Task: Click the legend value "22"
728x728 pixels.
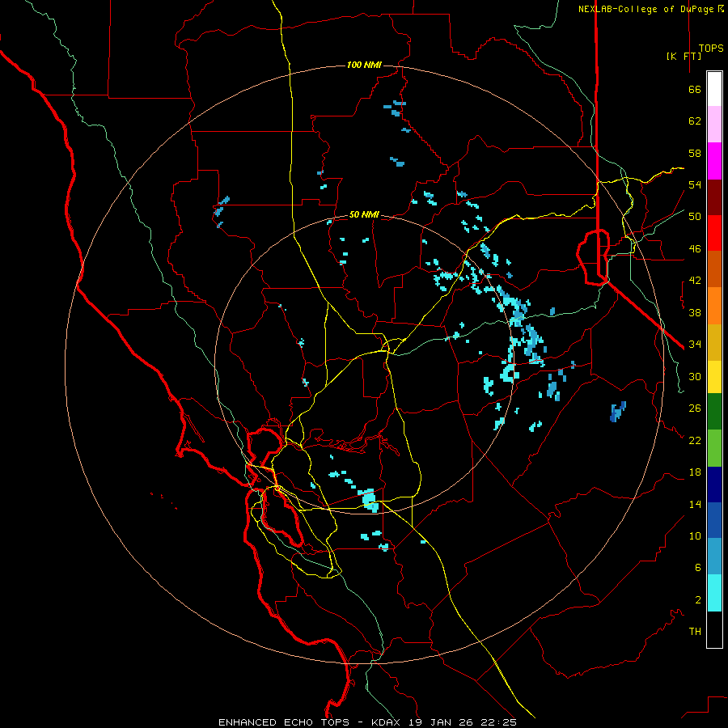Action: (x=695, y=440)
